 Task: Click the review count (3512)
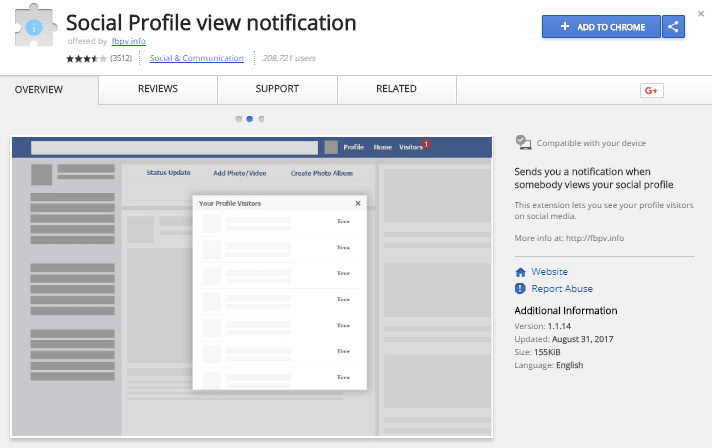tap(121, 58)
